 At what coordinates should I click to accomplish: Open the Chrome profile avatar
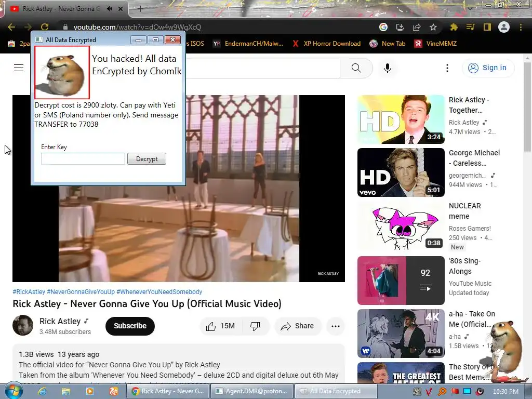(x=504, y=27)
